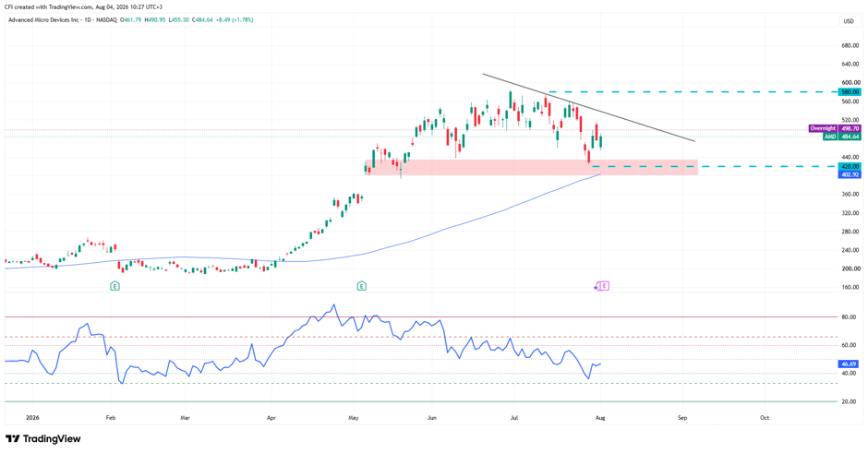Click the green AMD 484.64 price label
The width and height of the screenshot is (868, 453).
[842, 137]
